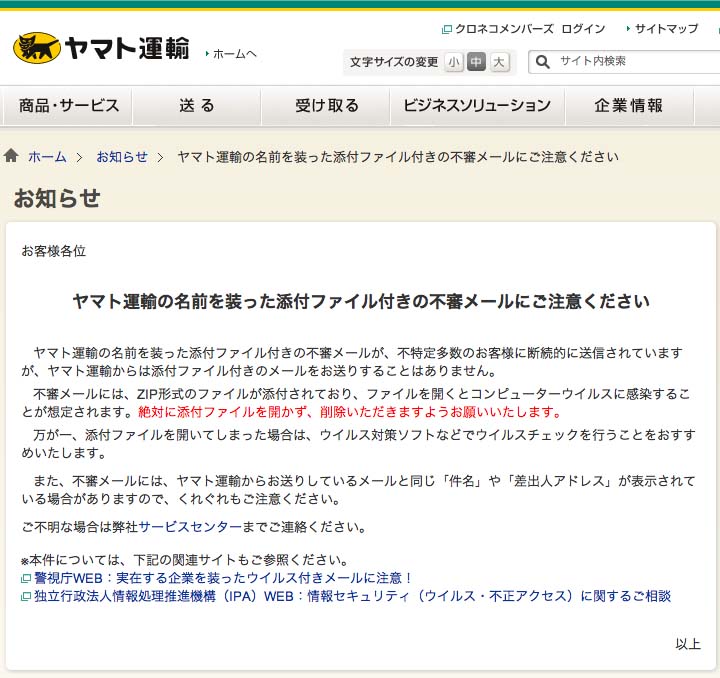Click the サービスセンター link
Screen dimensions: 720x678
pos(190,527)
